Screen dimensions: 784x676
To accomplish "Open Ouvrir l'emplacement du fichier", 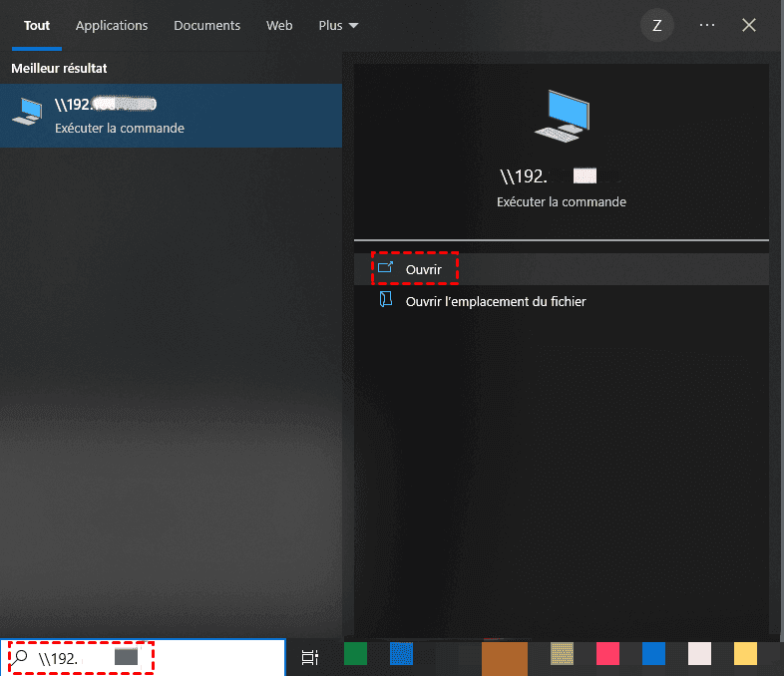I will coord(561,301).
